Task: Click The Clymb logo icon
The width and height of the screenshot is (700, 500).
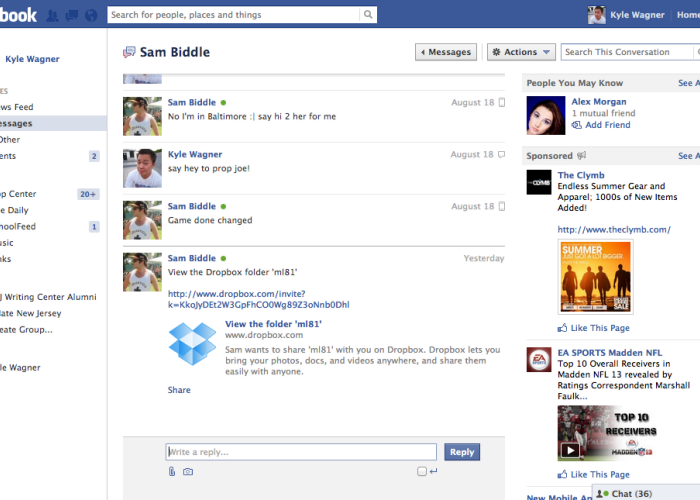Action: pos(539,182)
